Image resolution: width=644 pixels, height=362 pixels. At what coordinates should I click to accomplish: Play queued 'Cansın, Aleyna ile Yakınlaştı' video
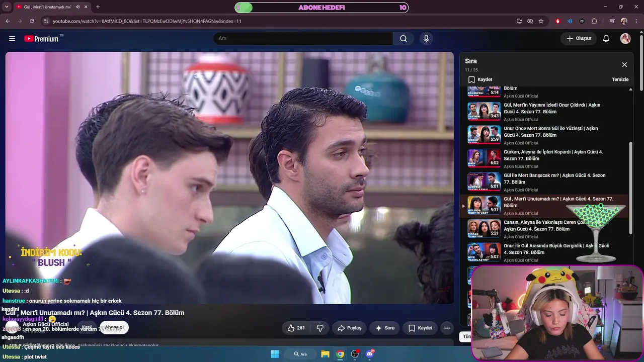pyautogui.click(x=484, y=229)
